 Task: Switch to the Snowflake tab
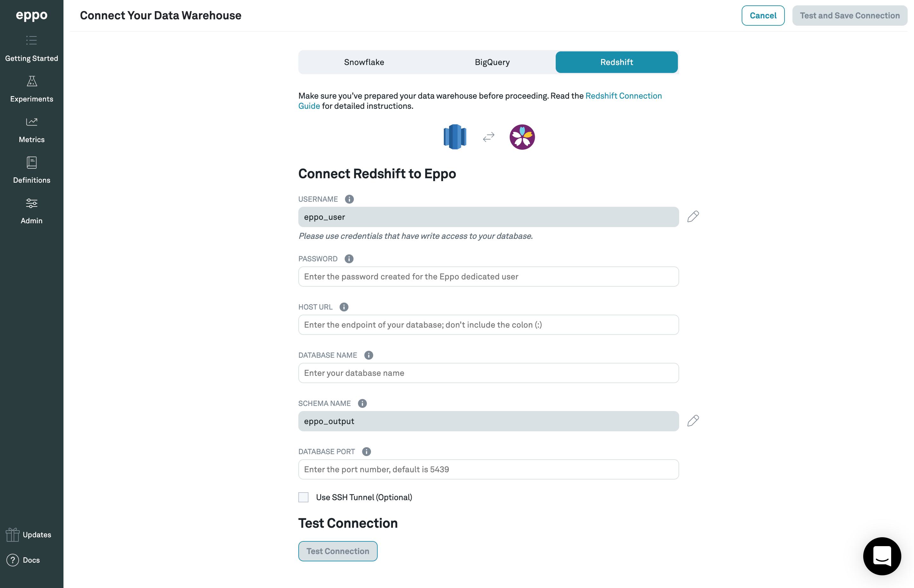(364, 62)
